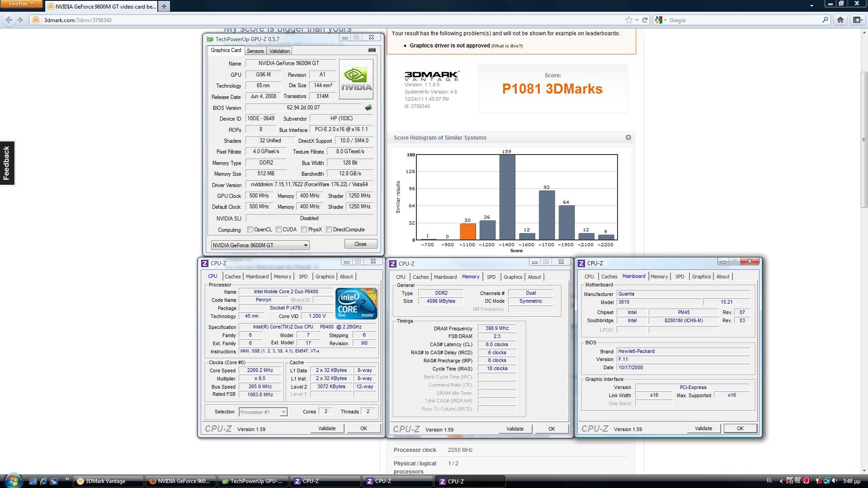The width and height of the screenshot is (868, 488).
Task: Toggle the PhysX checkbox
Action: tap(304, 230)
